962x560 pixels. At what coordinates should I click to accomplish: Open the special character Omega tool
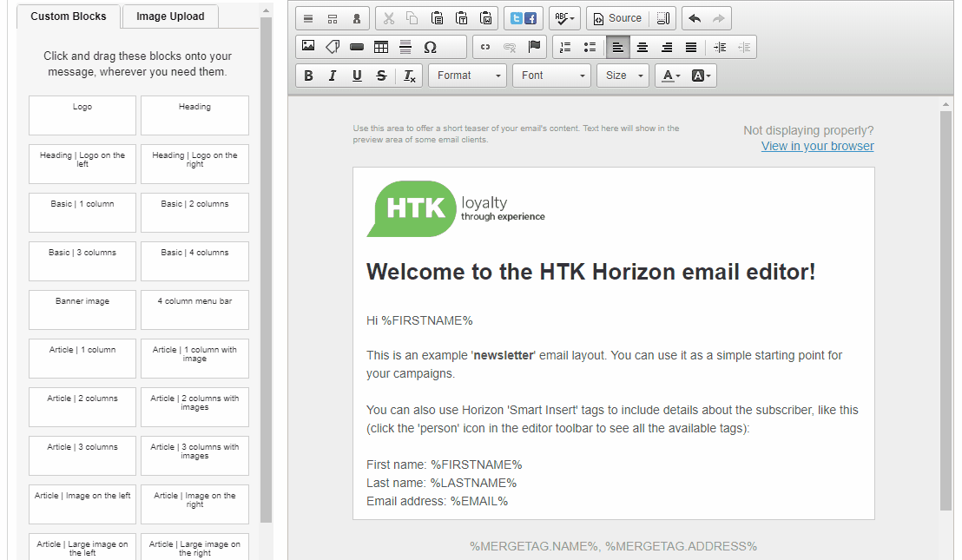430,47
